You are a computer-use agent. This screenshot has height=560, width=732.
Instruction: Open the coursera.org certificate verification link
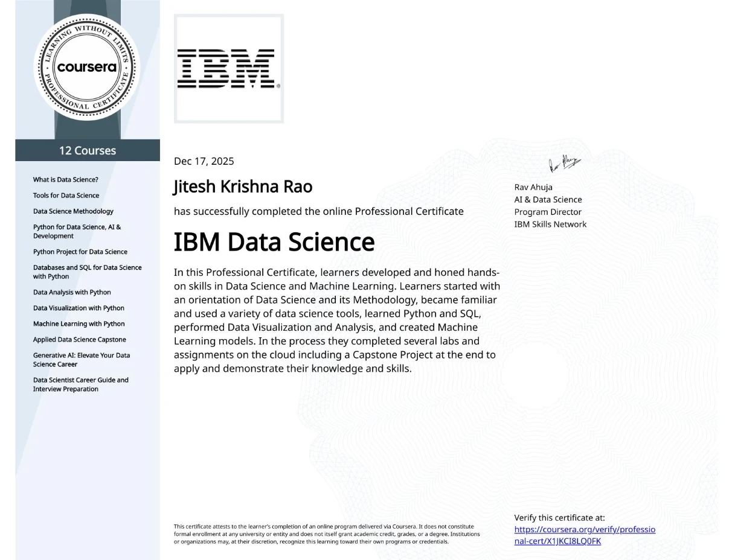(585, 535)
